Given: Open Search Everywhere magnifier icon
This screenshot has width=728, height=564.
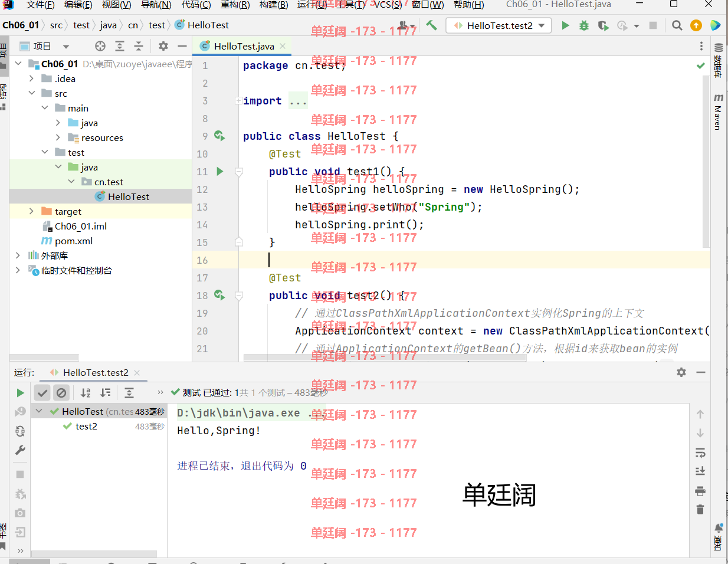Looking at the screenshot, I should pyautogui.click(x=677, y=25).
